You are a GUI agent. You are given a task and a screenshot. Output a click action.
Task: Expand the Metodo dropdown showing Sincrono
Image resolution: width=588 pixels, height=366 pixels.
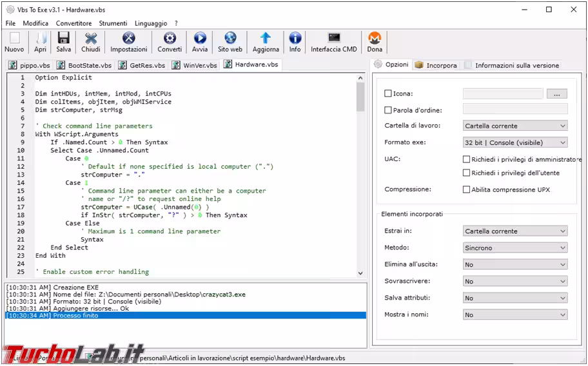point(515,247)
